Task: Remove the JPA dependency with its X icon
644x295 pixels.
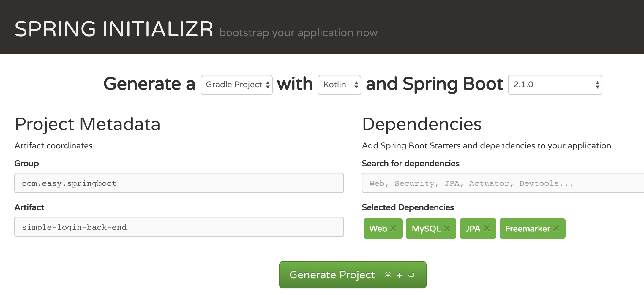Action: click(x=487, y=229)
